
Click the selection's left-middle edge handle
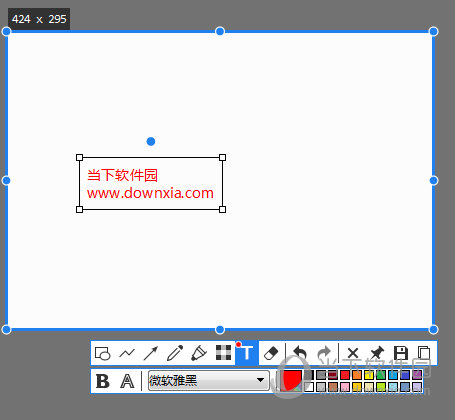point(6,180)
